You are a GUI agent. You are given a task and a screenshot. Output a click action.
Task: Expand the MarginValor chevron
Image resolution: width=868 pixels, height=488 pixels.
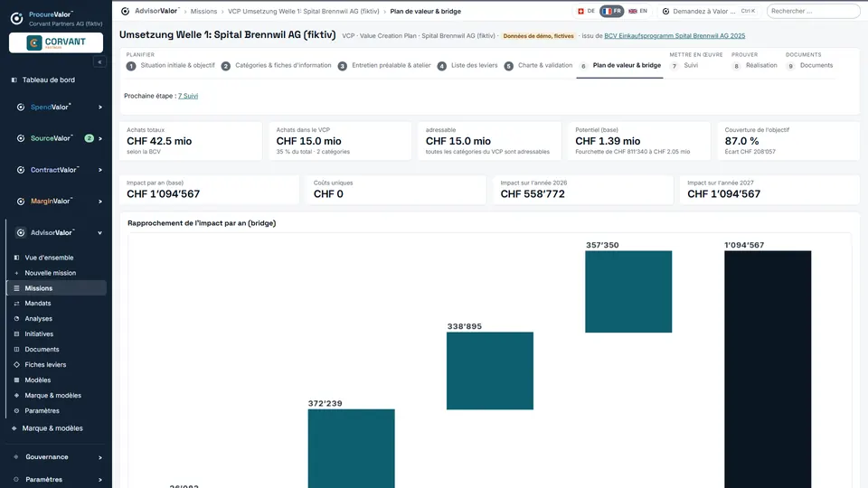click(x=100, y=202)
